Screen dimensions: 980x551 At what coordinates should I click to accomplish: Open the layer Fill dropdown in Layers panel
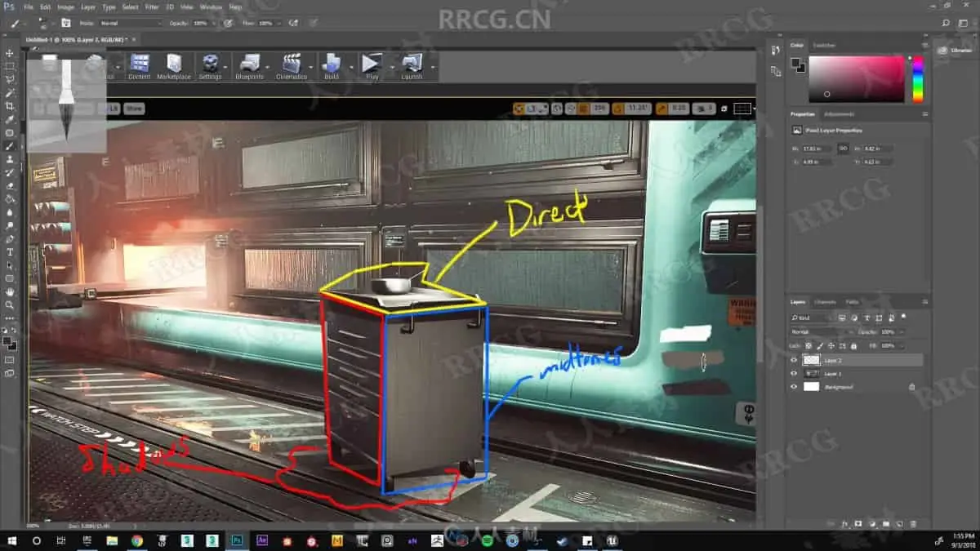click(902, 346)
